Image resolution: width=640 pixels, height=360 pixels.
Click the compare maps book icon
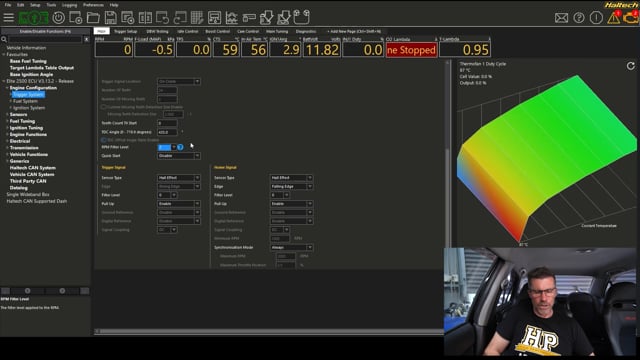145,18
